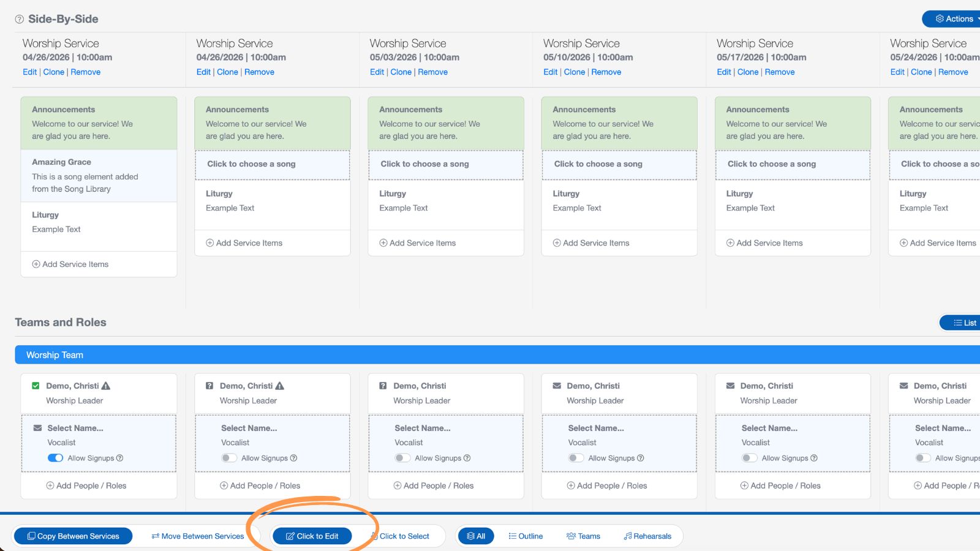Viewport: 980px width, 551px height.
Task: Click the Copy Between Services icon
Action: [32, 536]
